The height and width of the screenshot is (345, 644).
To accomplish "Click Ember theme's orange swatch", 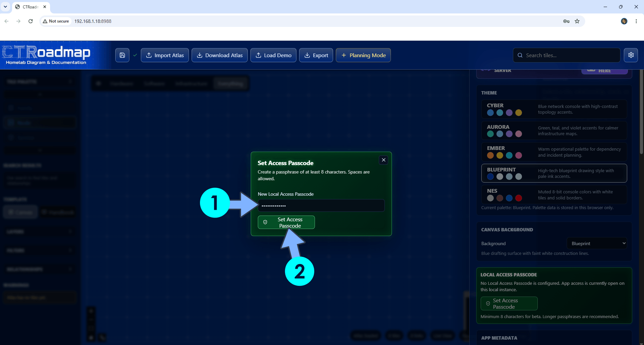I will pyautogui.click(x=490, y=155).
